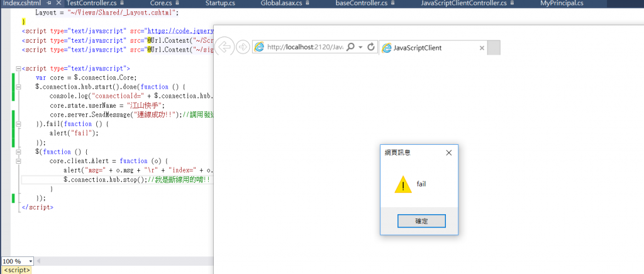This screenshot has height=274, width=644.
Task: Select the JavaScriptClientController.cs tab
Action: [x=464, y=3]
